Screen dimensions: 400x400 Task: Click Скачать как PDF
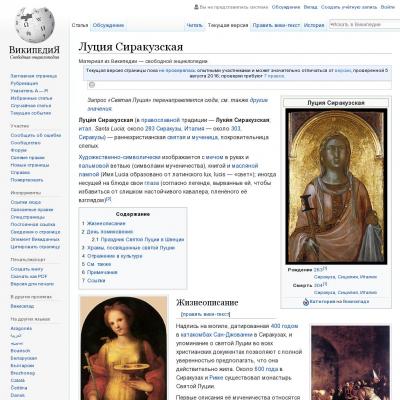point(29,276)
